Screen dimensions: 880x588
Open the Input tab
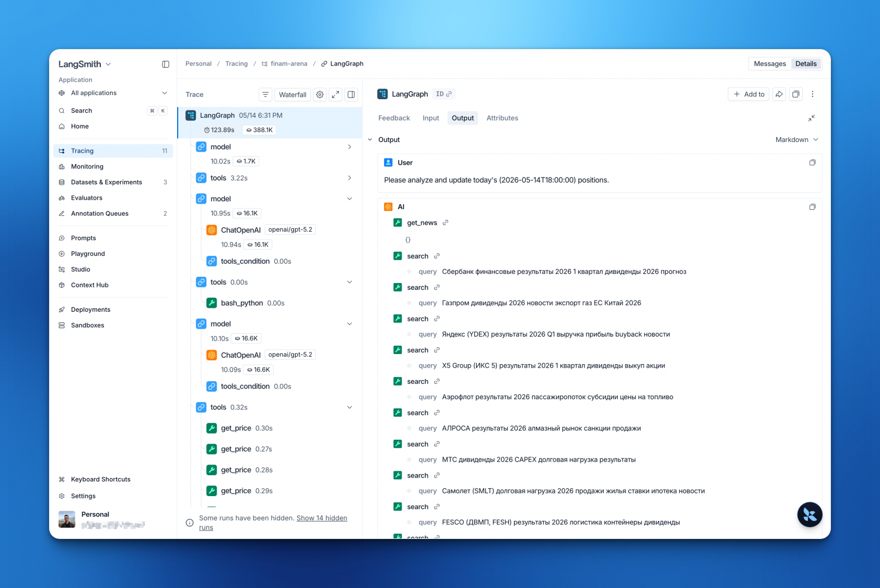point(431,118)
